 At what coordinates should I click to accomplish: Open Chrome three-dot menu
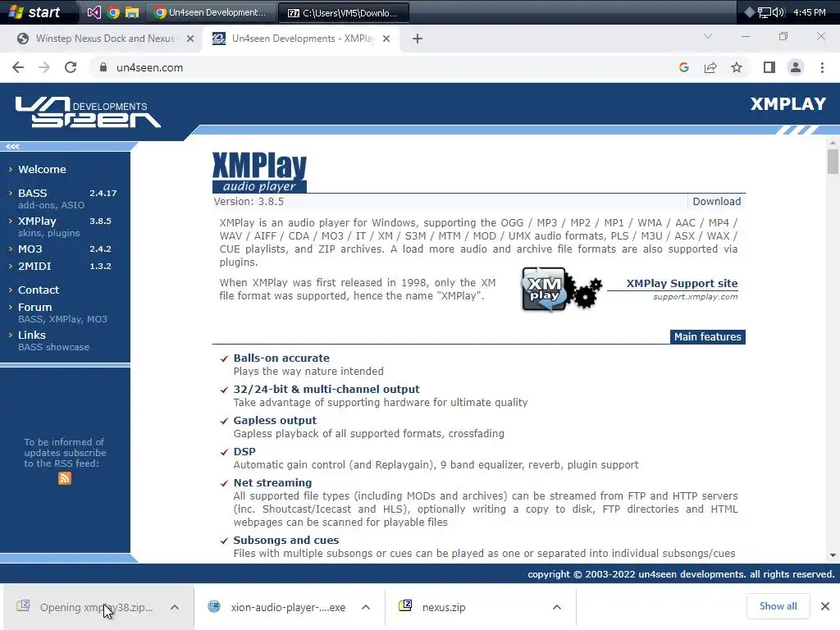pos(822,67)
